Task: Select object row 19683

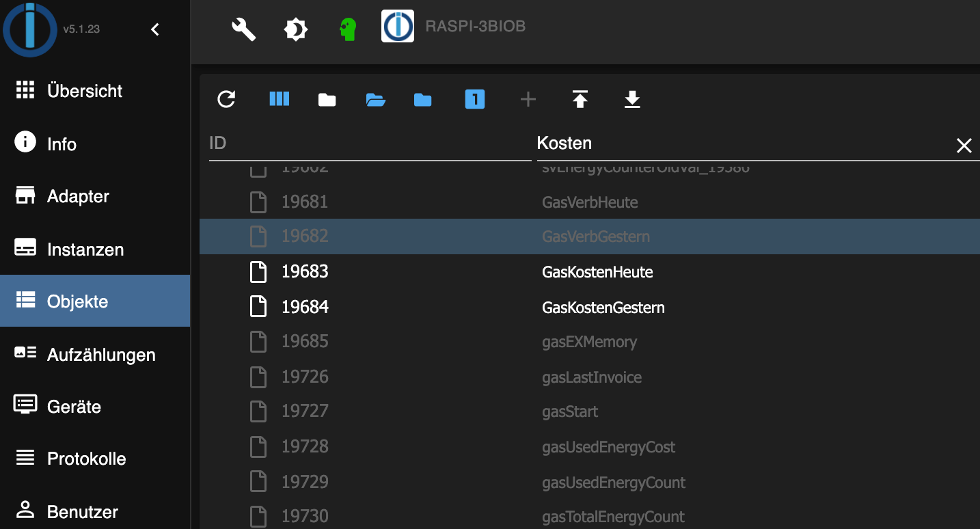Action: [590, 271]
